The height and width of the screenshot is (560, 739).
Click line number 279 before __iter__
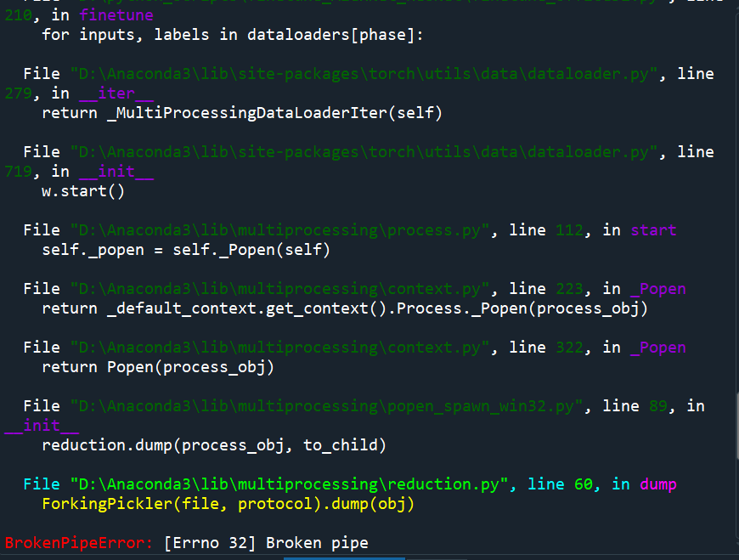click(19, 93)
